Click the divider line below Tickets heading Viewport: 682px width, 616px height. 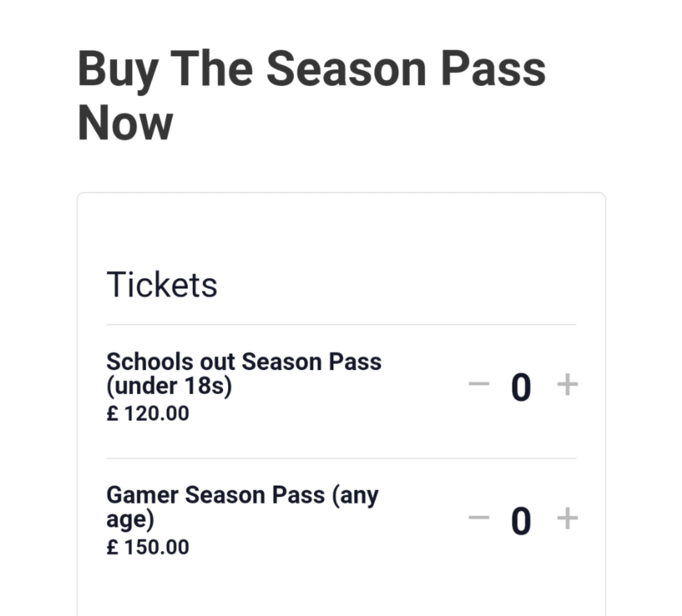341,324
